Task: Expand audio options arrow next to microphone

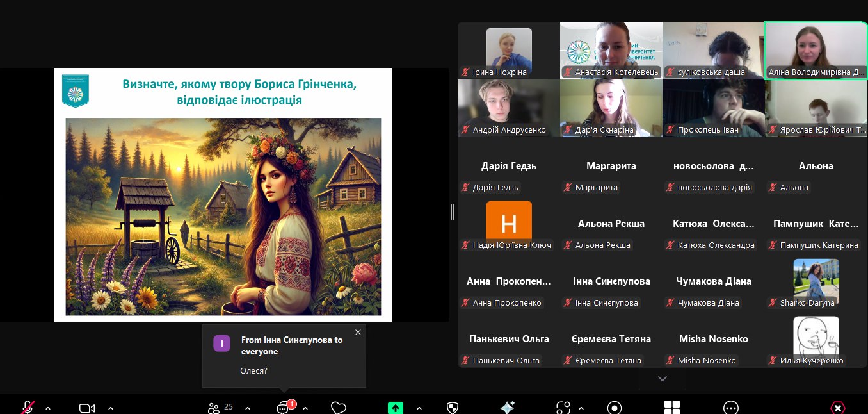Action: point(48,408)
